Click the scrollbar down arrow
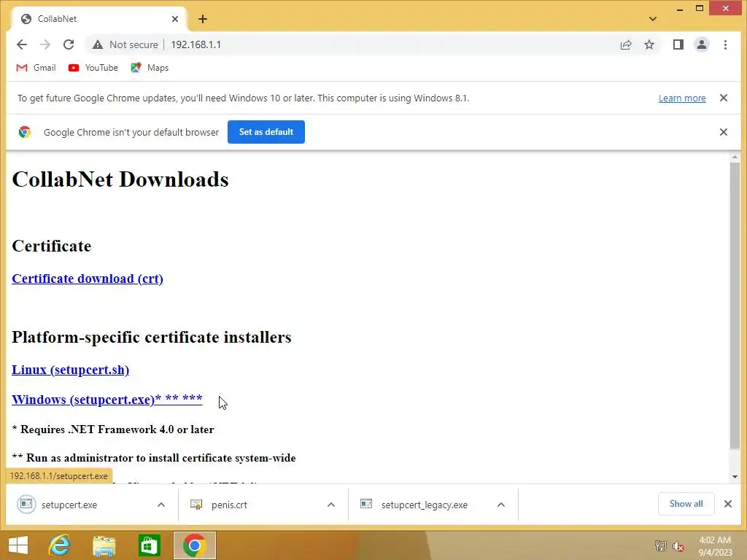 [735, 477]
